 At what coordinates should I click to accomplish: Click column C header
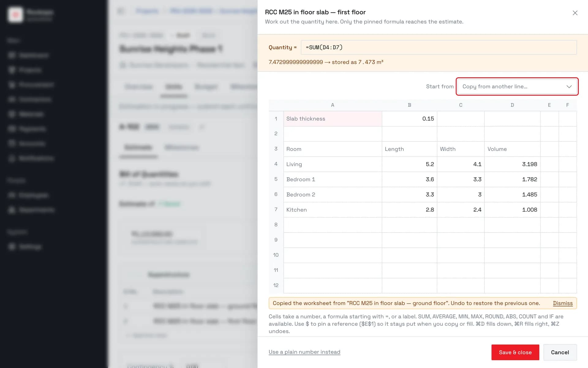(x=461, y=105)
